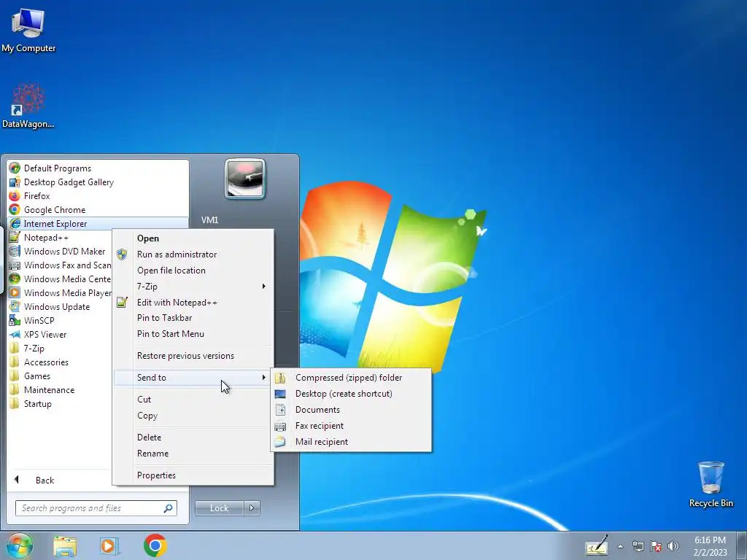Open Windows Media Center
Screen dimensions: 747x560
click(x=60, y=279)
